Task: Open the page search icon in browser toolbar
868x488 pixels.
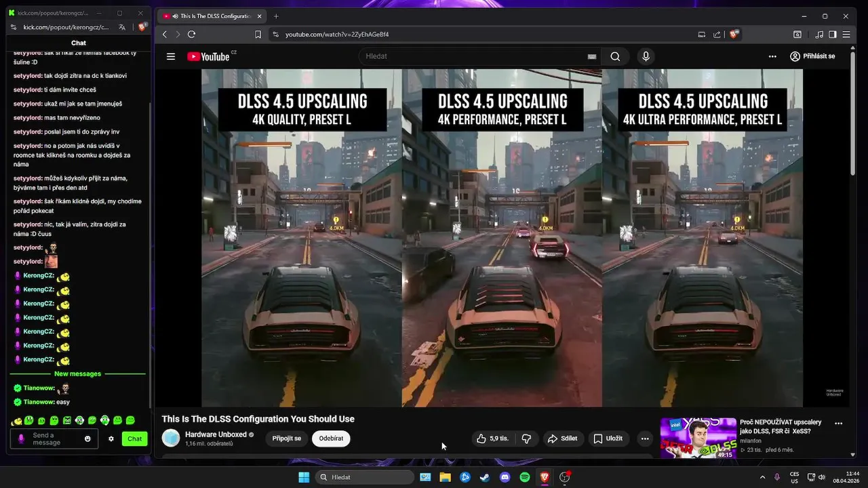Action: [797, 34]
